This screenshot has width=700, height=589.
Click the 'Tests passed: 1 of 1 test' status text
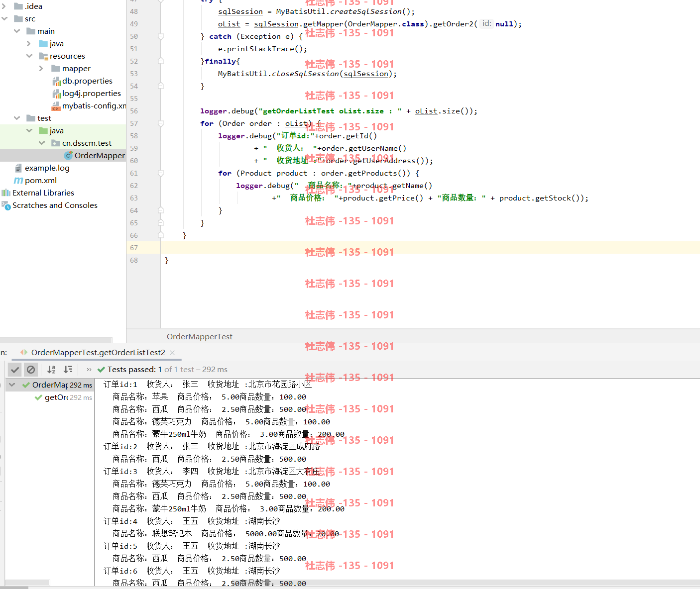coord(167,370)
